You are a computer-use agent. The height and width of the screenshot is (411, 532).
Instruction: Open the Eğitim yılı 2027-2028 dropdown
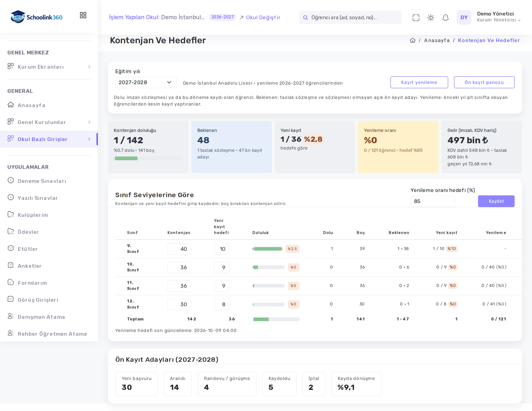point(146,82)
